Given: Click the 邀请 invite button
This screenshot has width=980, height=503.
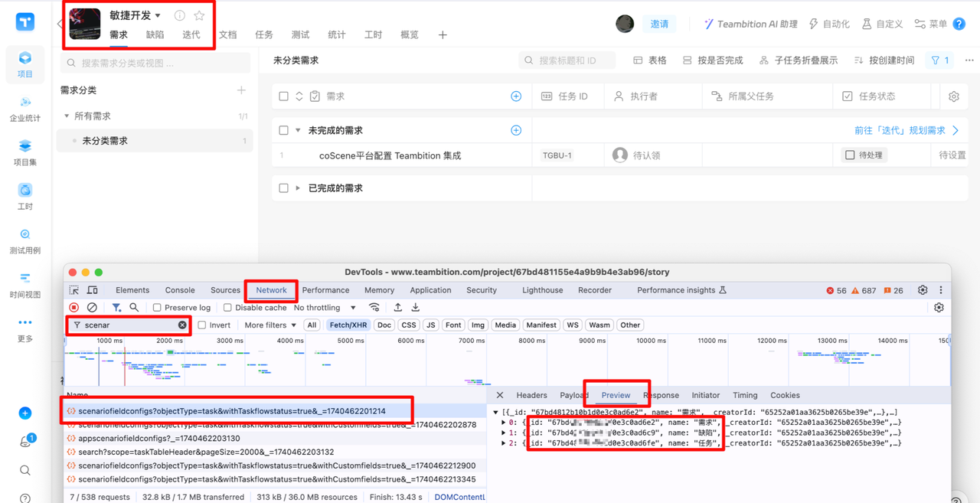Looking at the screenshot, I should click(659, 24).
